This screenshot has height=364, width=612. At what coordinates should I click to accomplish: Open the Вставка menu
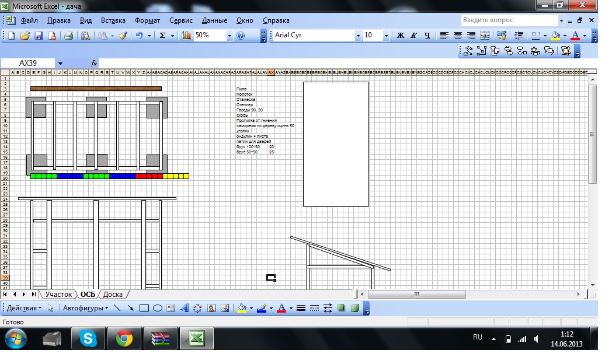113,20
